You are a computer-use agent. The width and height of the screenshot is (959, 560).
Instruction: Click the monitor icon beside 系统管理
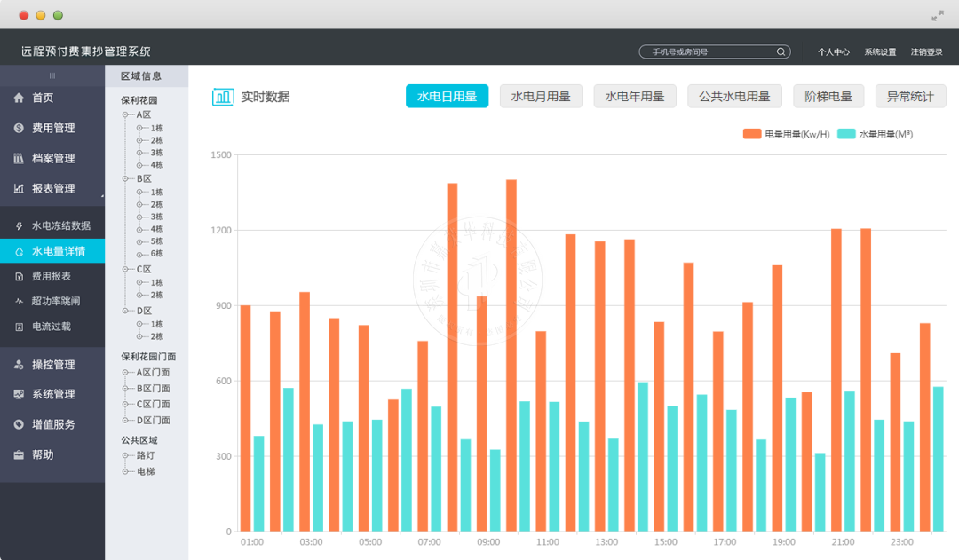[19, 394]
